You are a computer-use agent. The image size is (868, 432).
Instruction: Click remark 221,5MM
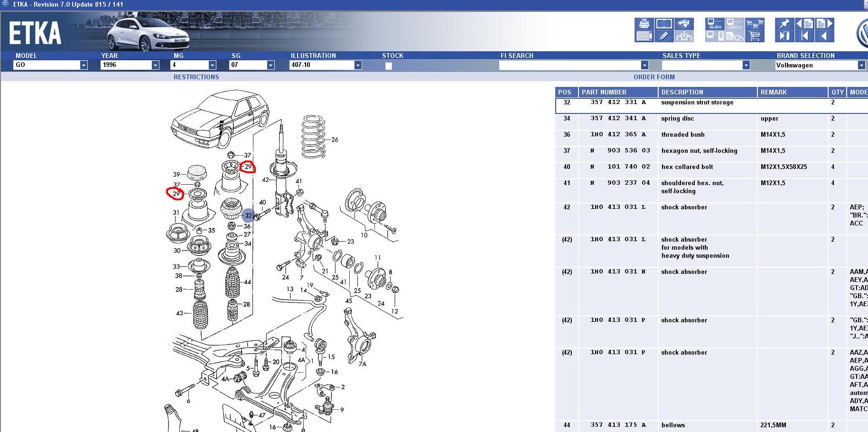[x=774, y=425]
